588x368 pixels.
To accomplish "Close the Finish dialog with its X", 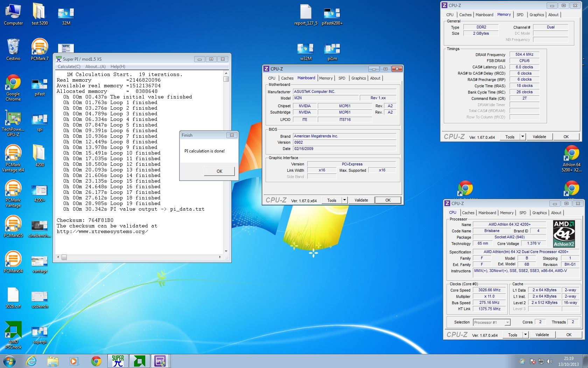I will click(232, 135).
